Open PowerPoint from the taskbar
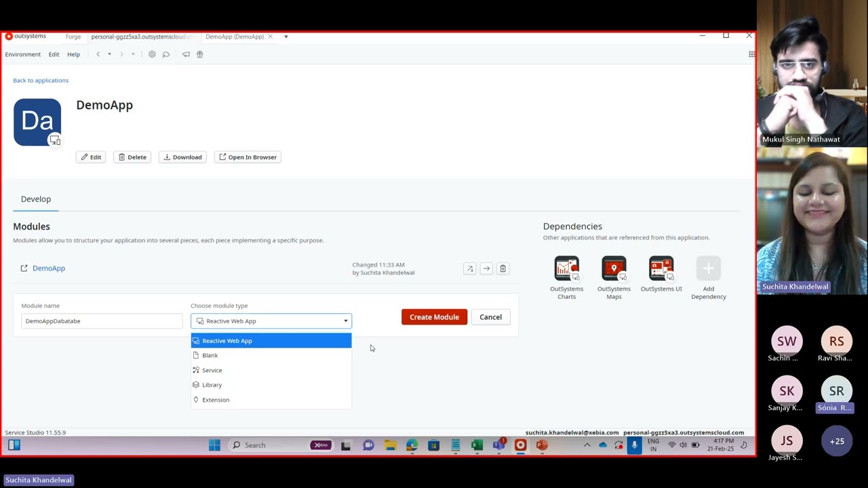 (x=541, y=445)
